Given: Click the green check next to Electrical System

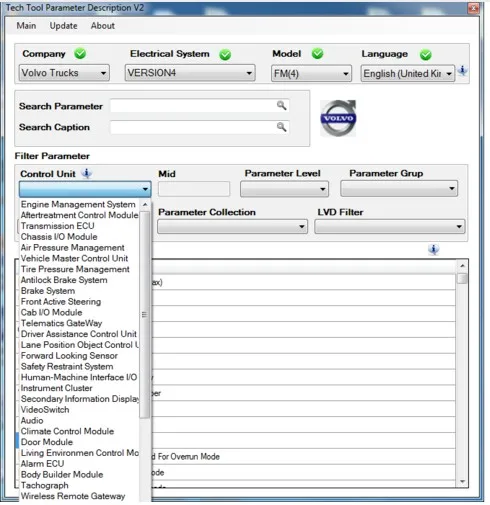Looking at the screenshot, I should point(225,54).
